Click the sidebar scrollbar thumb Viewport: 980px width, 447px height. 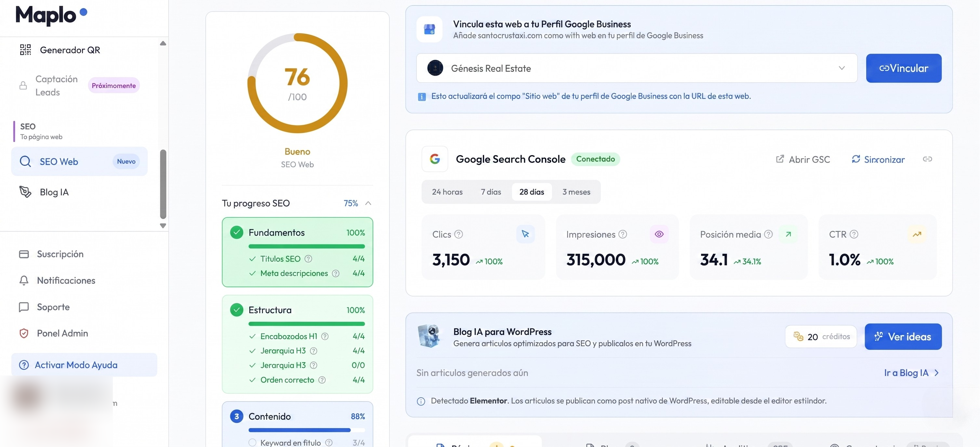click(x=163, y=184)
